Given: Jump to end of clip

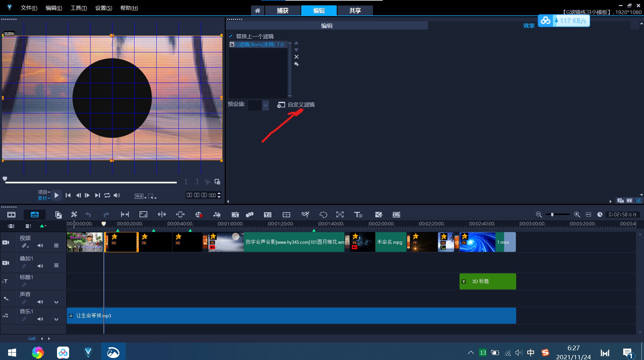Looking at the screenshot, I should (x=97, y=195).
